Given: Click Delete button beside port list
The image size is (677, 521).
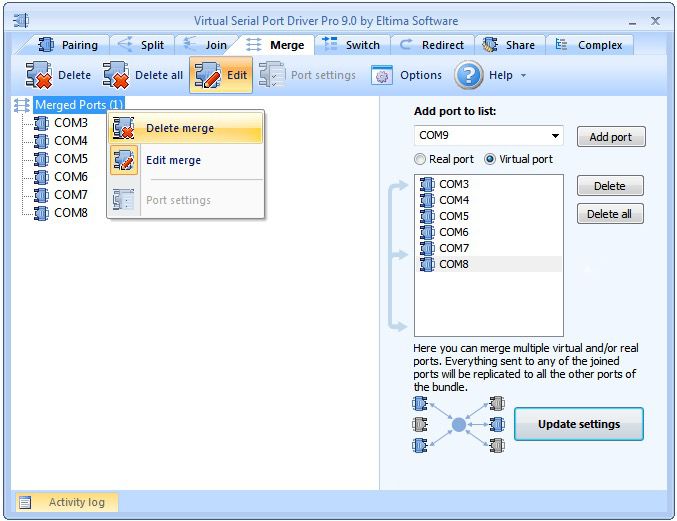Looking at the screenshot, I should [x=610, y=186].
